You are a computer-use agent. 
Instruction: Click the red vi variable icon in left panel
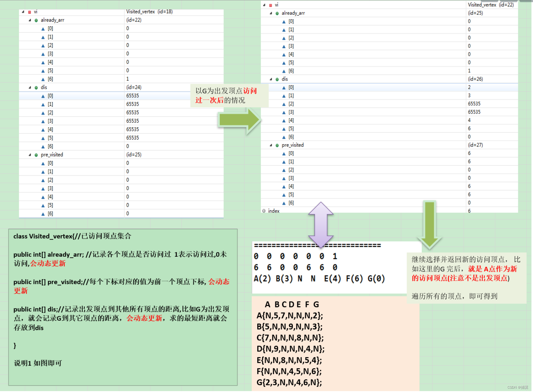tap(30, 12)
